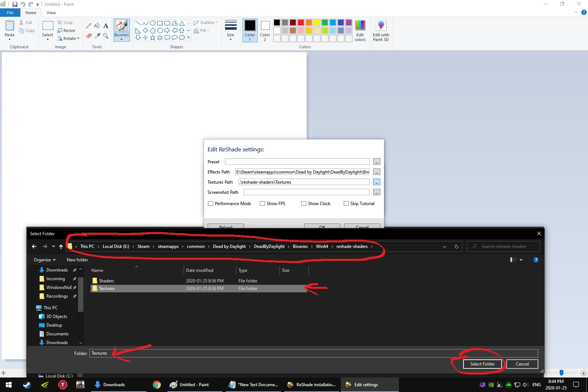Image resolution: width=588 pixels, height=392 pixels.
Task: Open the Organize dropdown menu
Action: click(x=44, y=260)
